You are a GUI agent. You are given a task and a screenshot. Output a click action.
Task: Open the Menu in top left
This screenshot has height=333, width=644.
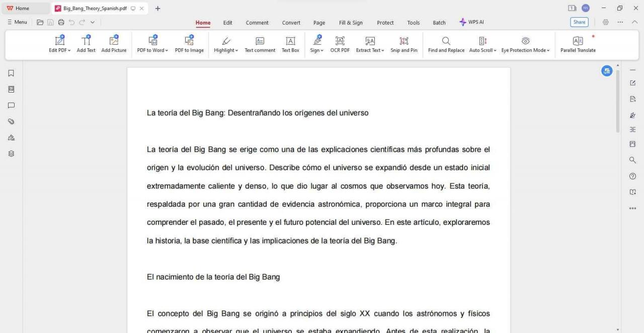(17, 22)
